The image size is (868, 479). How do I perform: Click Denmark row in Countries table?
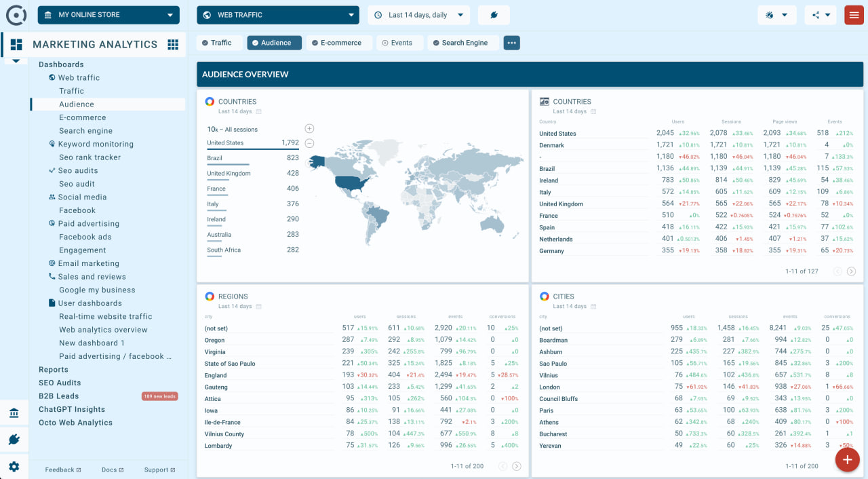(x=697, y=145)
